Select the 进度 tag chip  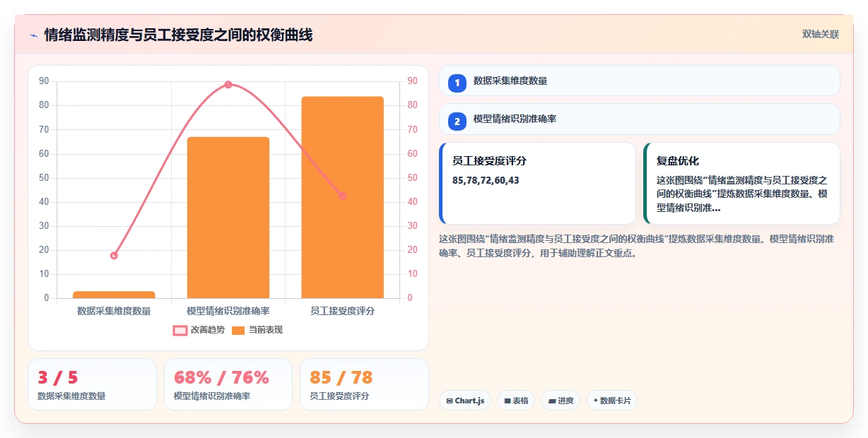[x=561, y=401]
